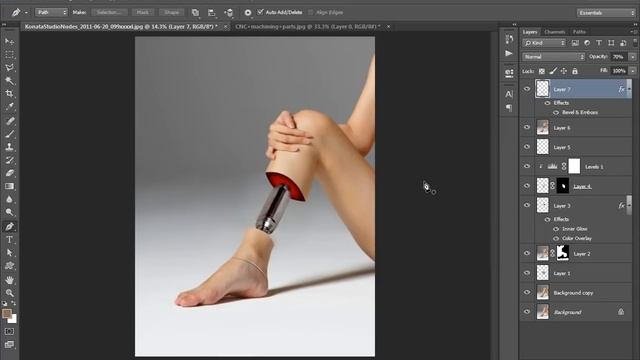Lock position icon
Viewport: 640px width, 360px height.
click(564, 71)
